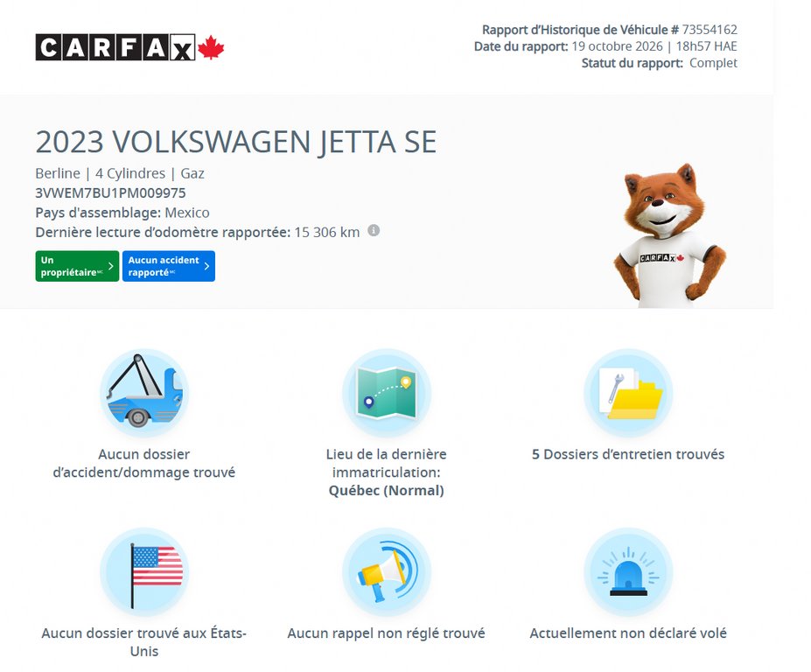Click the CARFAX Canada logo
Screen dimensions: 811x672
click(129, 47)
